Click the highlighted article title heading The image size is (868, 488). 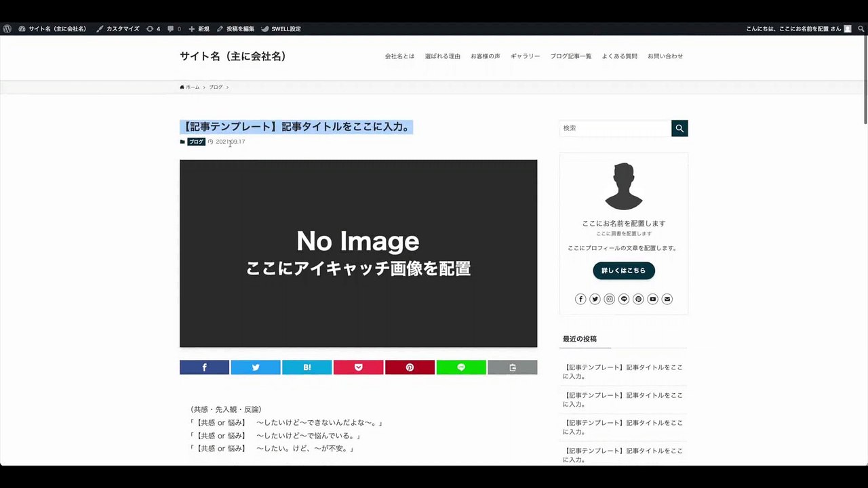tap(296, 127)
